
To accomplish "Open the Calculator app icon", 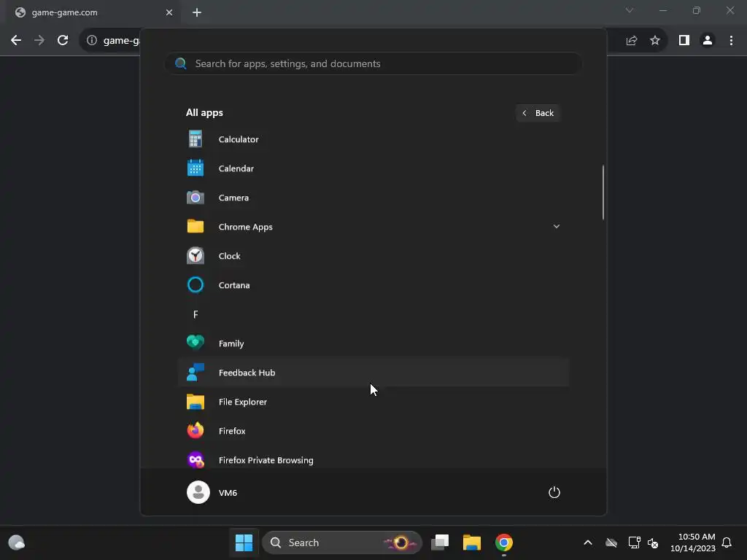I will 196,139.
